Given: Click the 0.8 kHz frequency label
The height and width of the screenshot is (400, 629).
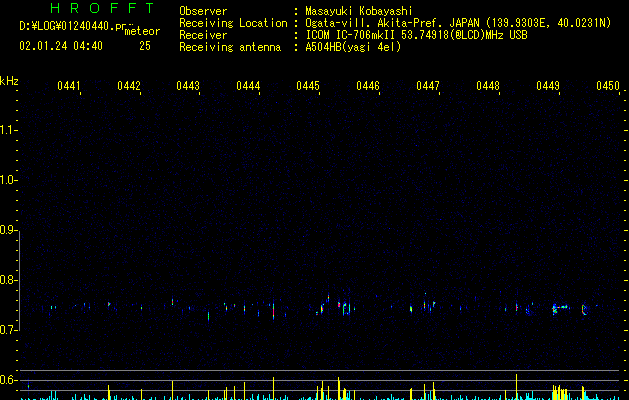Looking at the screenshot, I should pyautogui.click(x=8, y=280).
